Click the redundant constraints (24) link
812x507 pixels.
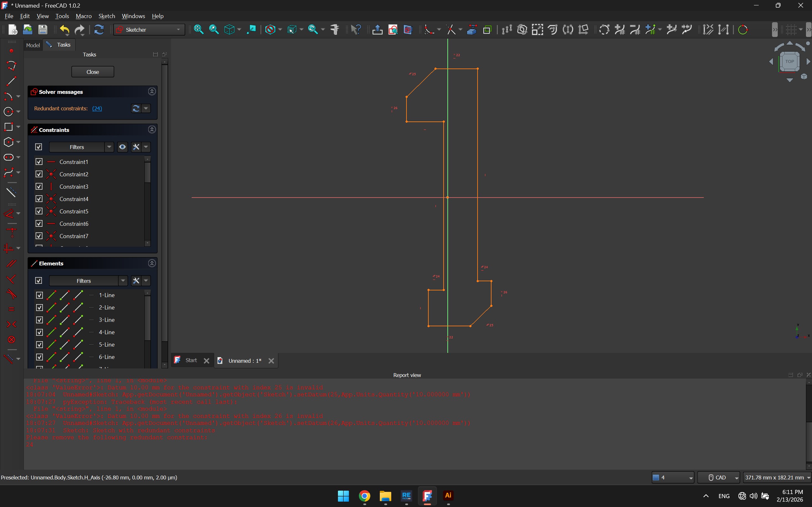click(97, 108)
